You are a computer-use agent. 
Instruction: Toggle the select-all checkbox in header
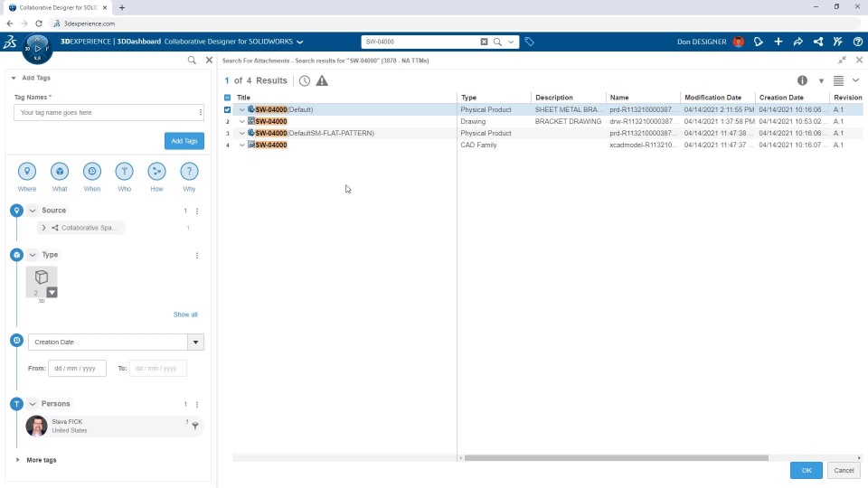(228, 98)
